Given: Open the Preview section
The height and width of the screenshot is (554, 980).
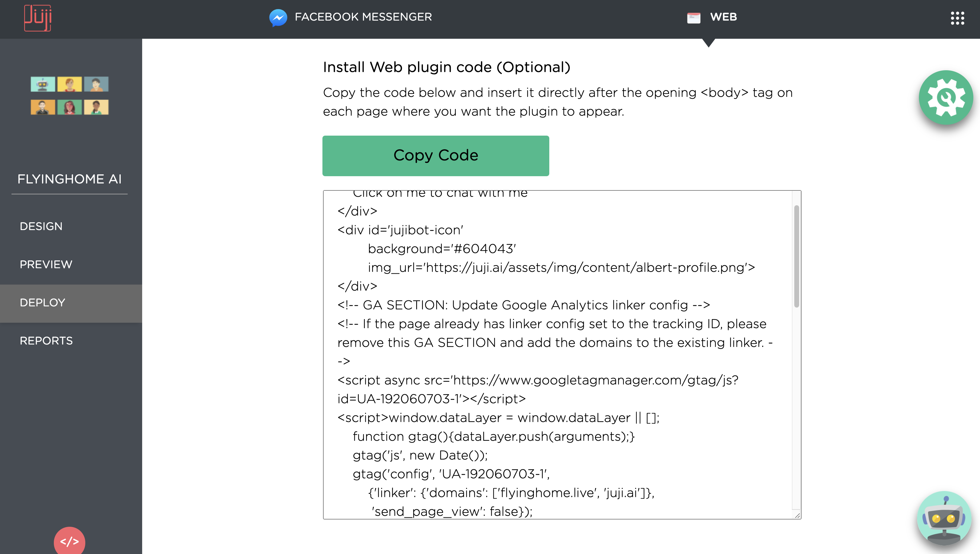Looking at the screenshot, I should pos(46,264).
